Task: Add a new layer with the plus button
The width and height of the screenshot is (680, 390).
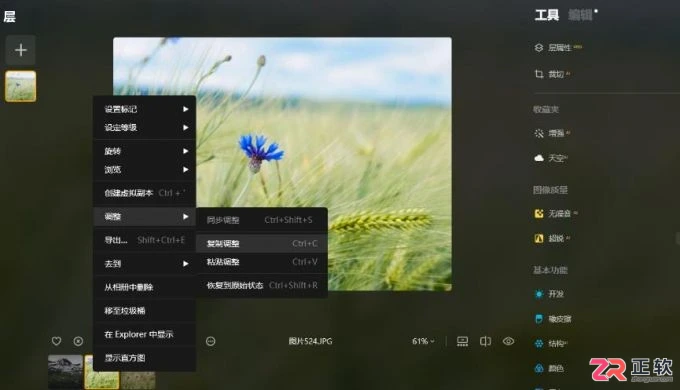Action: click(20, 50)
